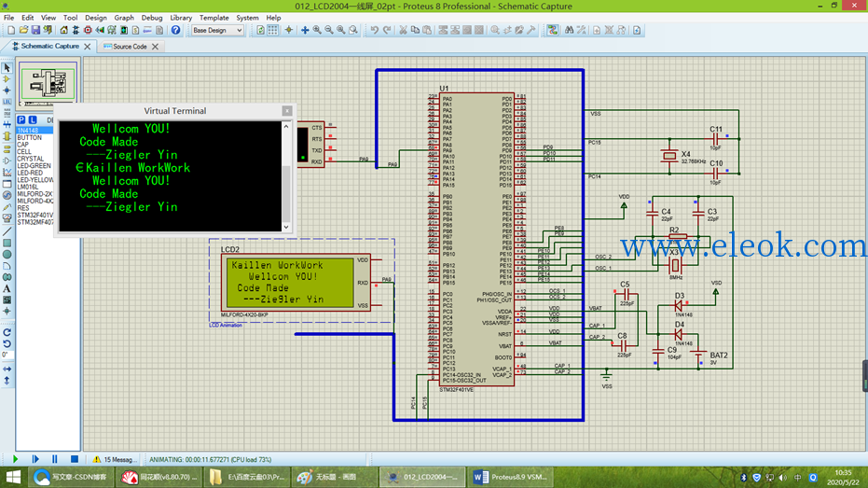
Task: Click the Center At Cursor pan icon
Action: pyautogui.click(x=305, y=30)
